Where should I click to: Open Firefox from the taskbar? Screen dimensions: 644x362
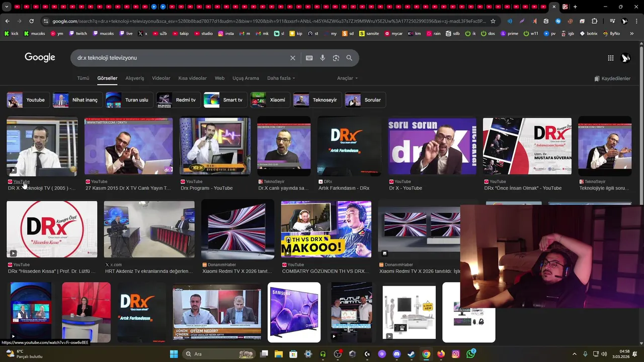(441, 354)
